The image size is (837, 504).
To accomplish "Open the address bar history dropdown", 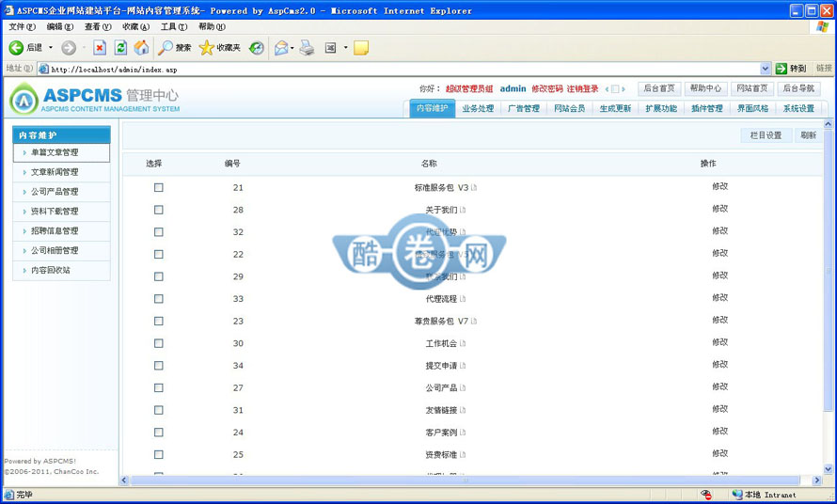I will 766,69.
